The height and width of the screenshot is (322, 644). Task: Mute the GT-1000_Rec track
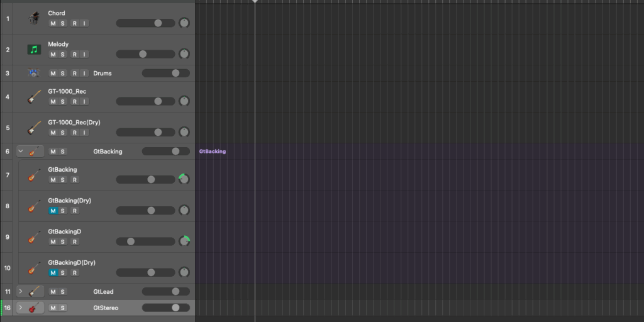[53, 101]
